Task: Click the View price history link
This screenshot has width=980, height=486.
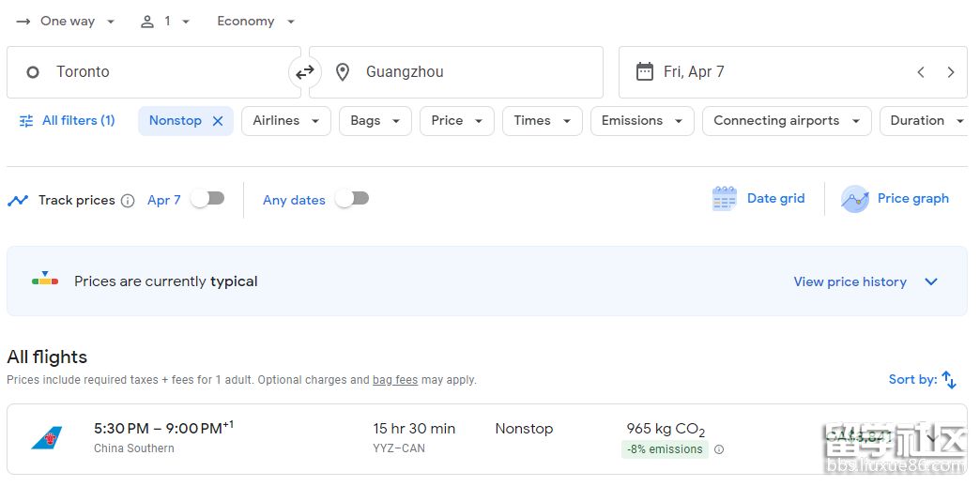Action: [x=850, y=281]
